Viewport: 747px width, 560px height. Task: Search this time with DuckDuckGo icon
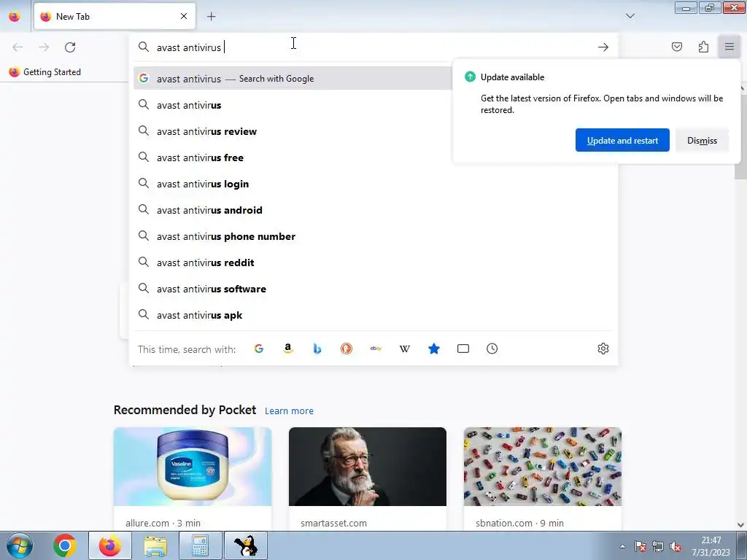[x=347, y=349]
